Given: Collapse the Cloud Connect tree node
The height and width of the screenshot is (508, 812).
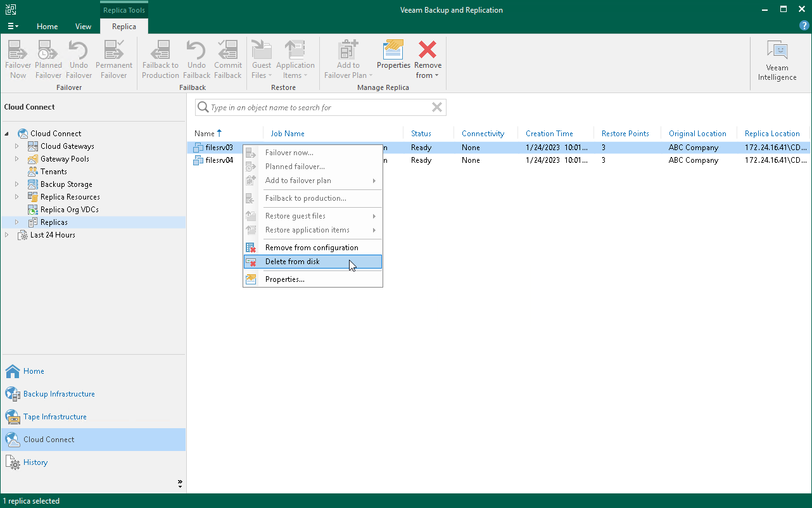Looking at the screenshot, I should coord(7,134).
